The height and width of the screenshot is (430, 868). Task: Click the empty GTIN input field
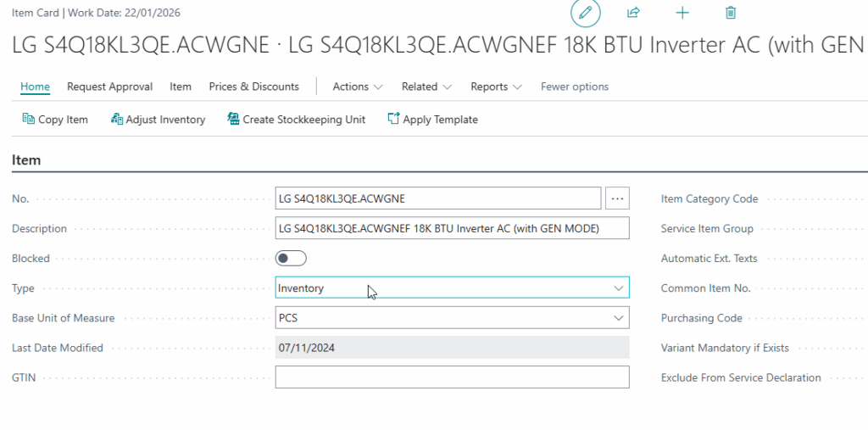[x=453, y=377]
